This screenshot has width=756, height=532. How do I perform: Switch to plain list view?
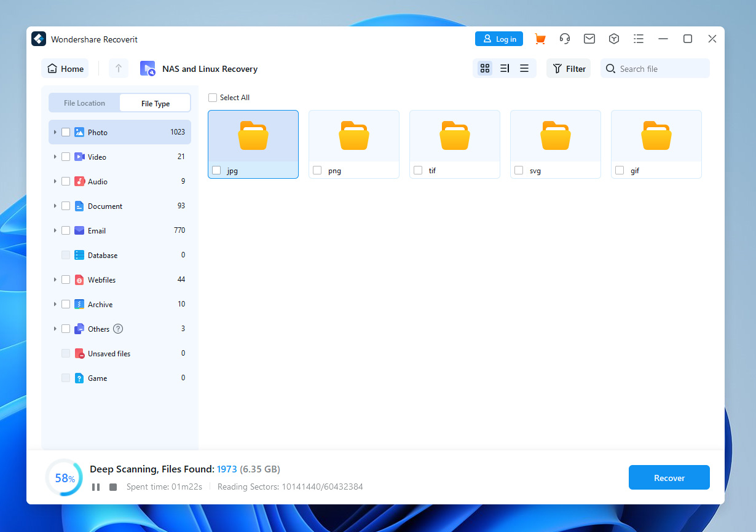pyautogui.click(x=524, y=69)
